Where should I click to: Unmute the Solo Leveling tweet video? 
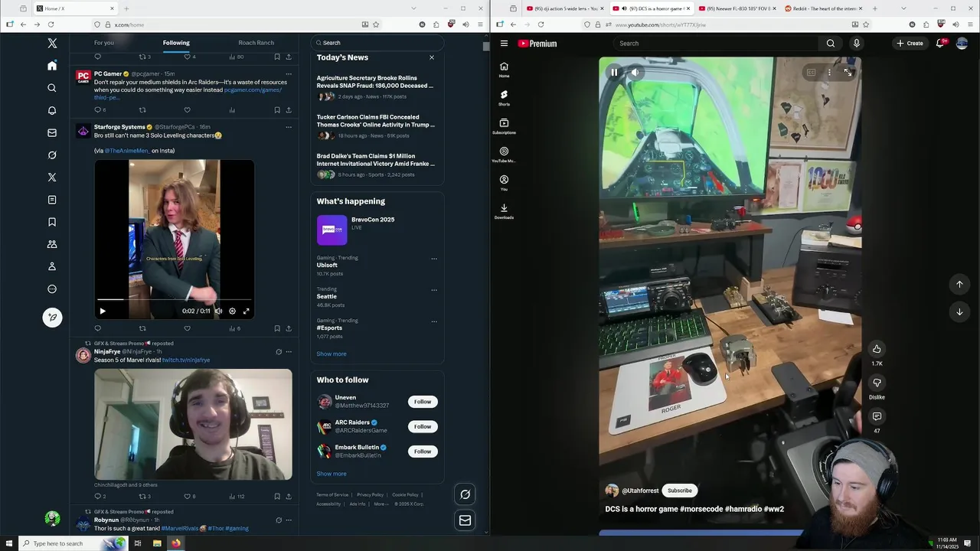(x=218, y=311)
